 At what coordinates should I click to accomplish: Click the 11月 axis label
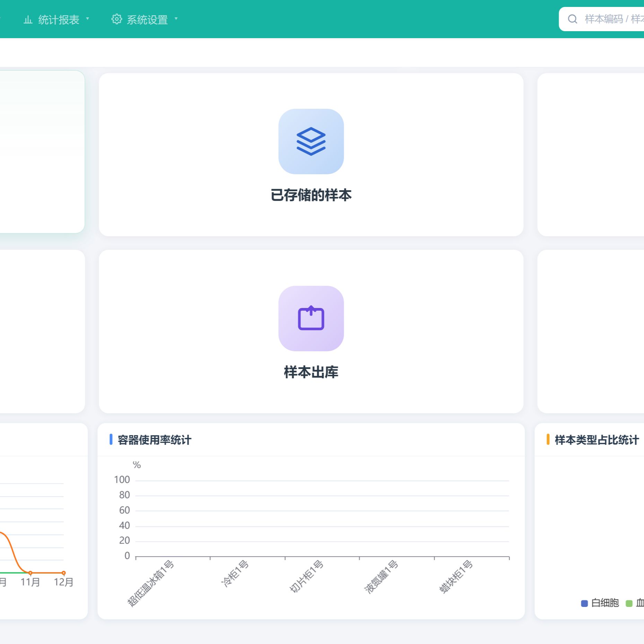(30, 582)
